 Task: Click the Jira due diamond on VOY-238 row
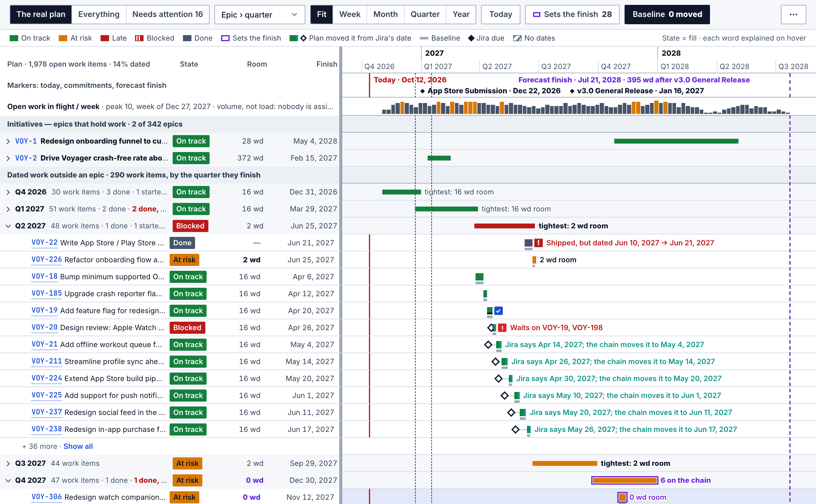[515, 430]
